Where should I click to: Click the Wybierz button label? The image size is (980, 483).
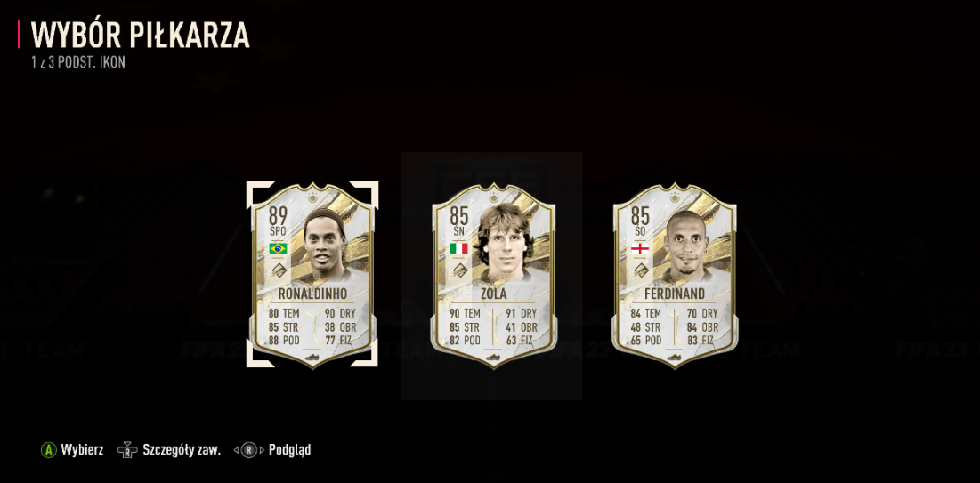[x=82, y=450]
